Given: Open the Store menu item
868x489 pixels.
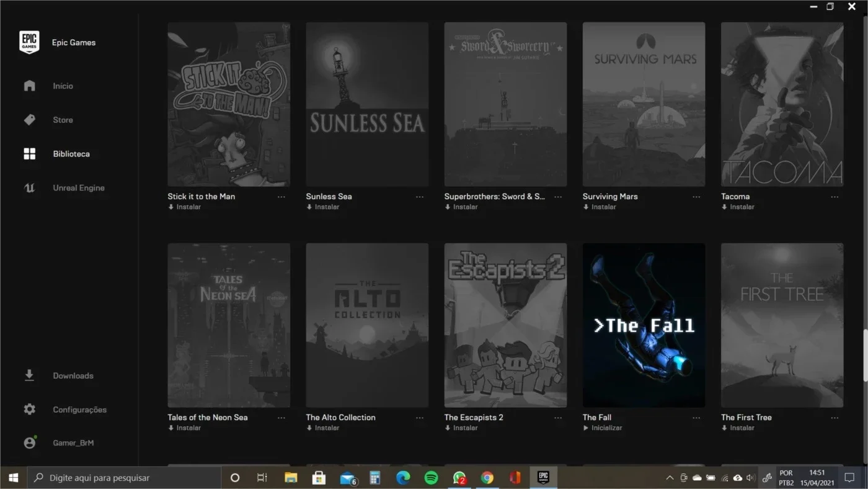Looking at the screenshot, I should [63, 120].
